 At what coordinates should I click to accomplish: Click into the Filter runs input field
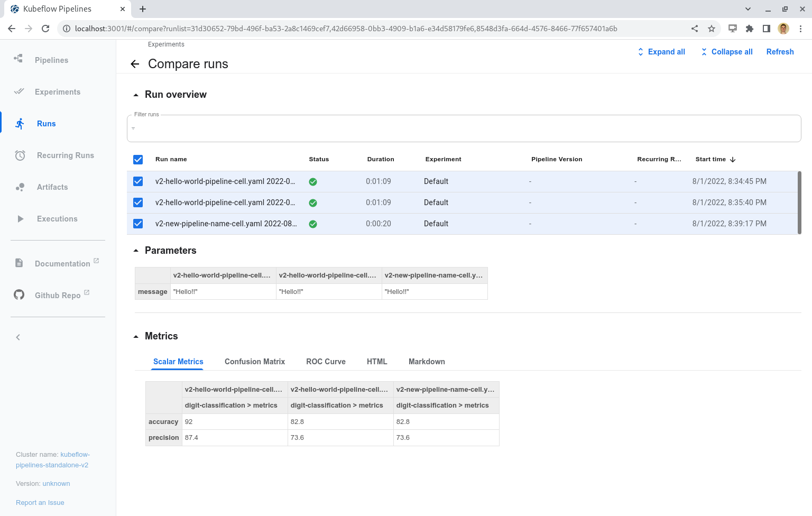point(464,128)
